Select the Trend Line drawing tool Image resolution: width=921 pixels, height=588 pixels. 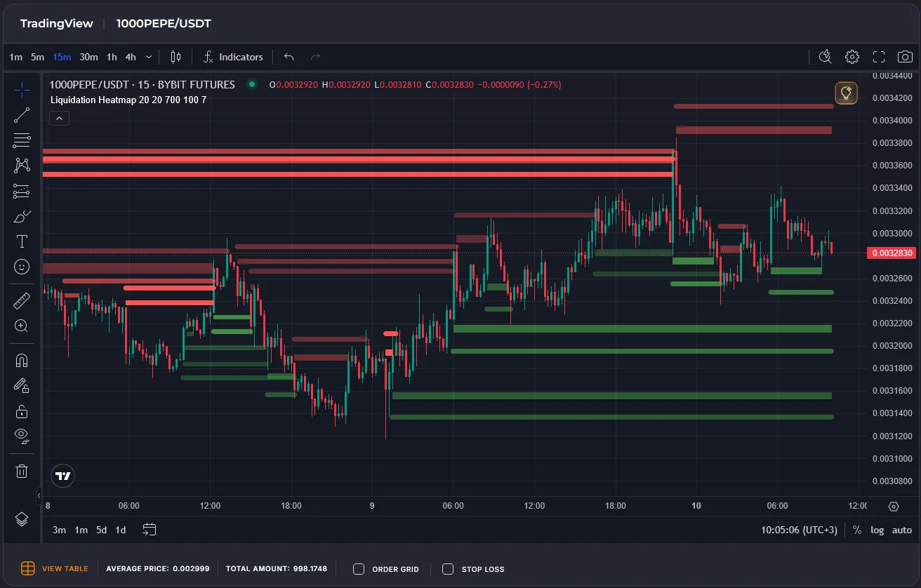coord(22,115)
